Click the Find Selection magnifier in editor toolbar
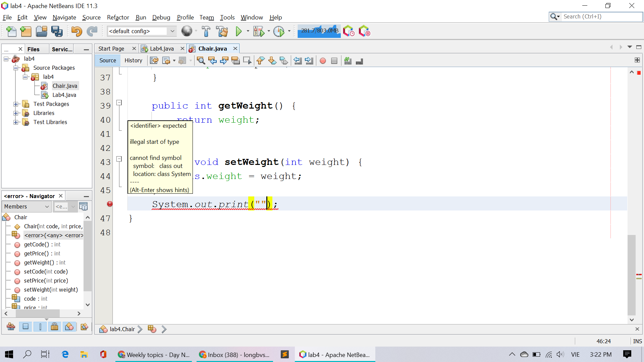The width and height of the screenshot is (644, 362). tap(201, 61)
